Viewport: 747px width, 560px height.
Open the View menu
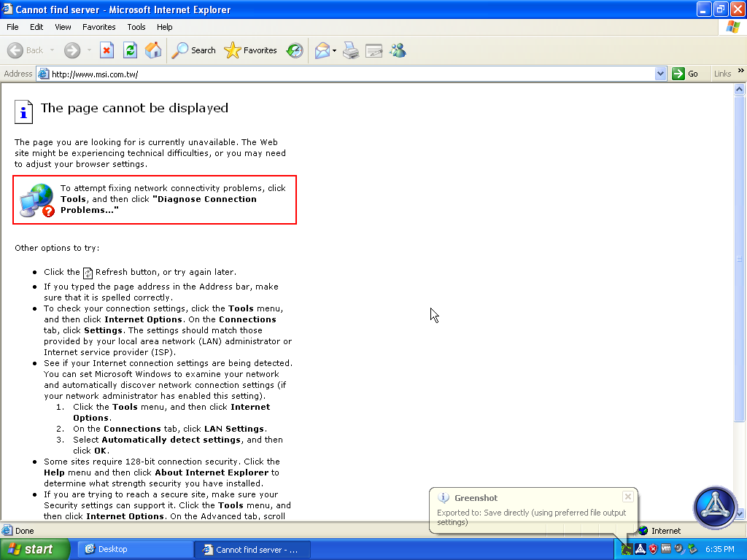point(63,27)
